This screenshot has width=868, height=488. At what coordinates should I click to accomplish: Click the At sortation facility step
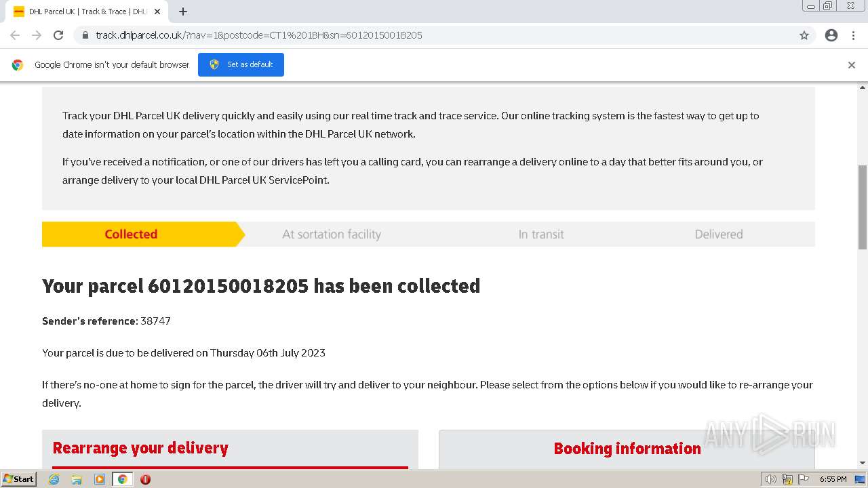332,235
